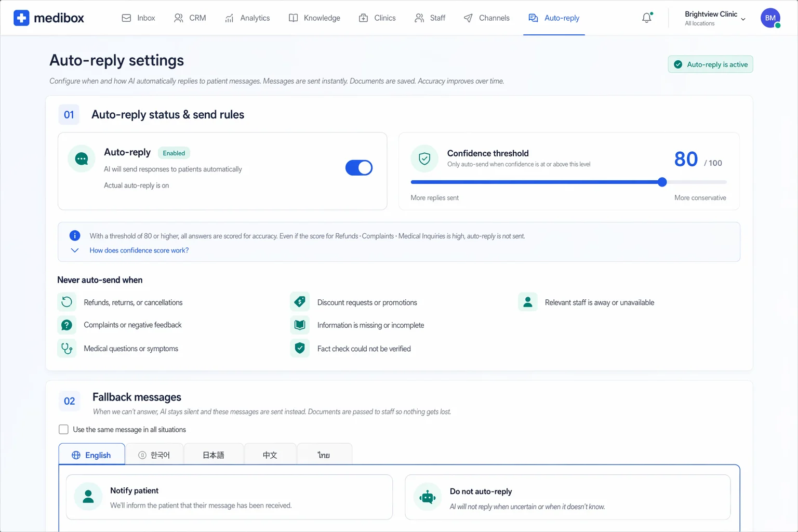This screenshot has width=798, height=532.
Task: Click the Discount requests tag icon
Action: pyautogui.click(x=300, y=302)
